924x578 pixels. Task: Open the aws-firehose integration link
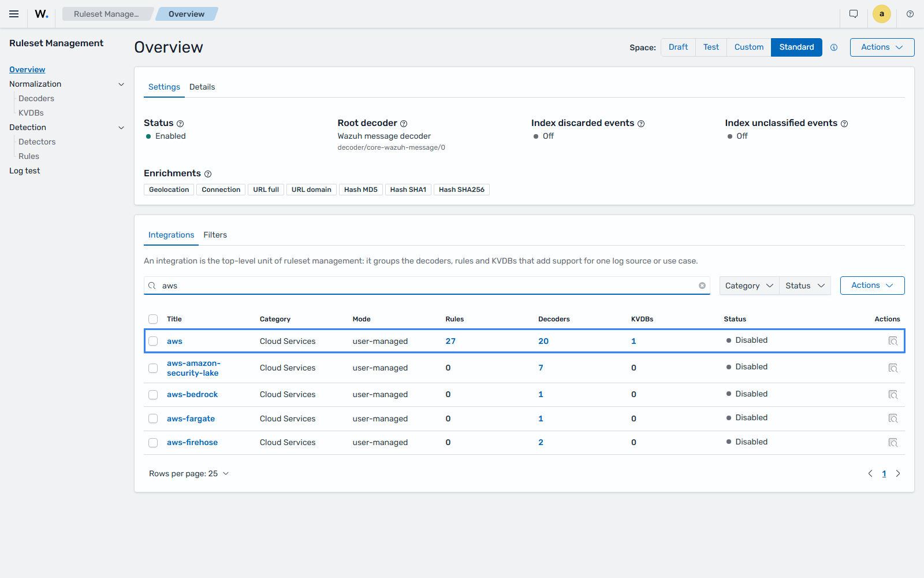(192, 443)
